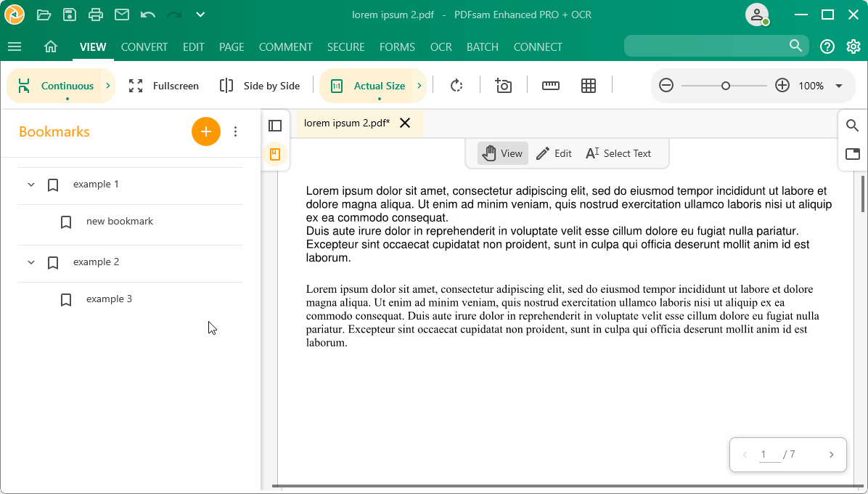Viewport: 868px width, 494px height.
Task: Adjust the zoom slider handle
Action: [x=725, y=85]
